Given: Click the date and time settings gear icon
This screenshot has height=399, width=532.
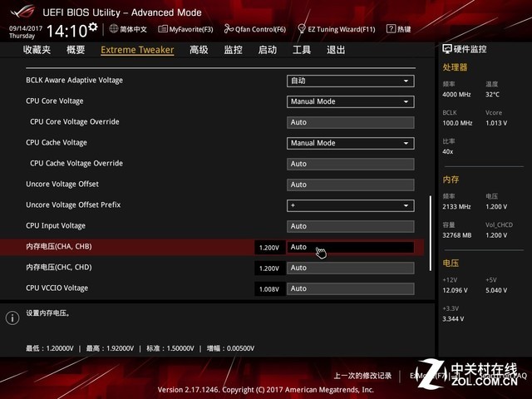Looking at the screenshot, I should [x=93, y=27].
